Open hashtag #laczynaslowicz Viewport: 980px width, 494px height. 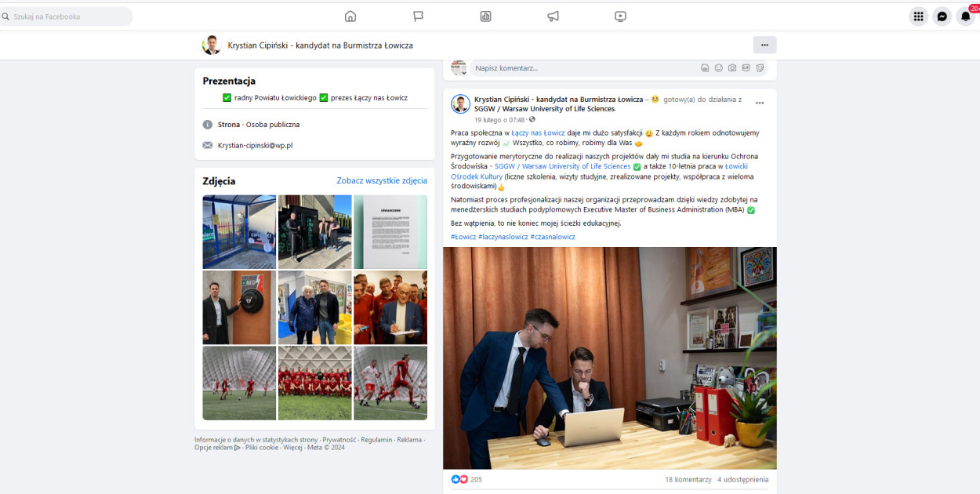point(503,237)
